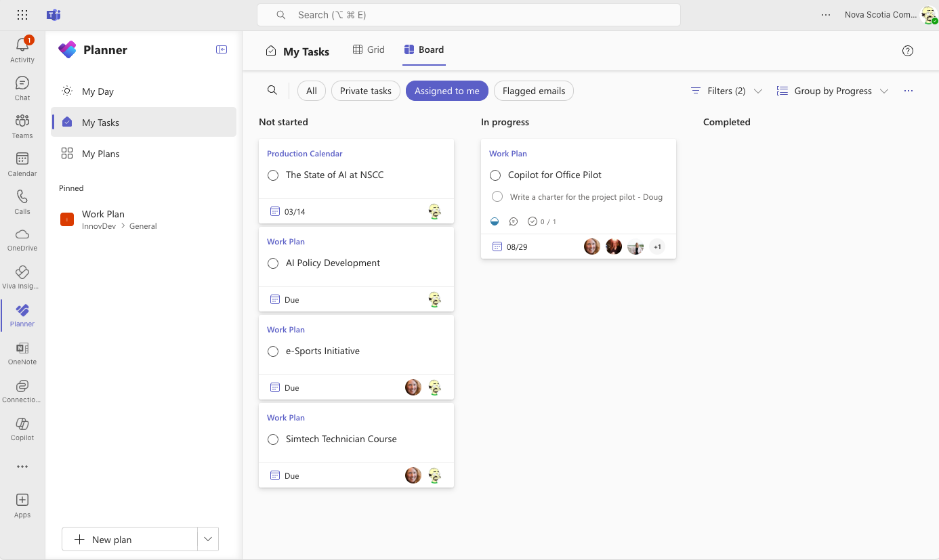The width and height of the screenshot is (939, 560).
Task: Open the Group by Progress dropdown
Action: [832, 91]
